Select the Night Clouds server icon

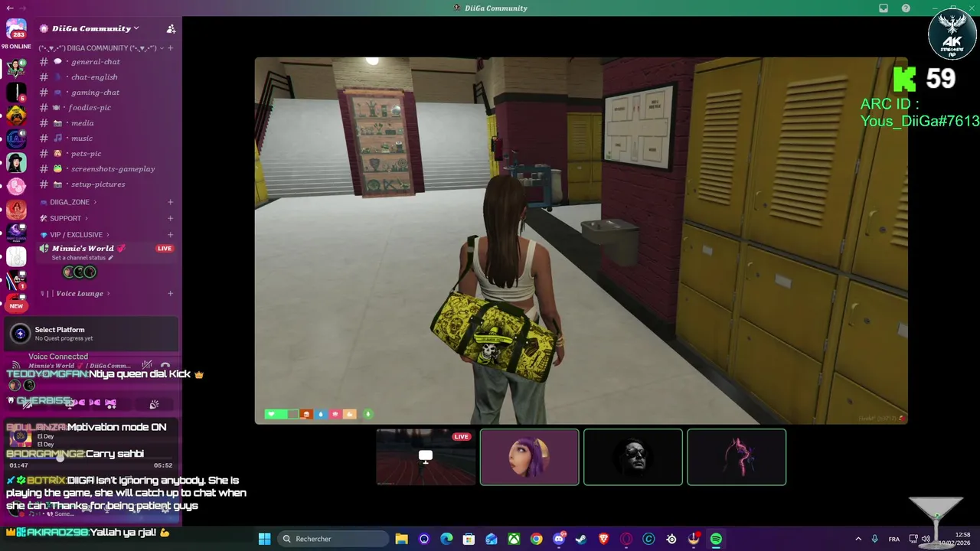16,233
